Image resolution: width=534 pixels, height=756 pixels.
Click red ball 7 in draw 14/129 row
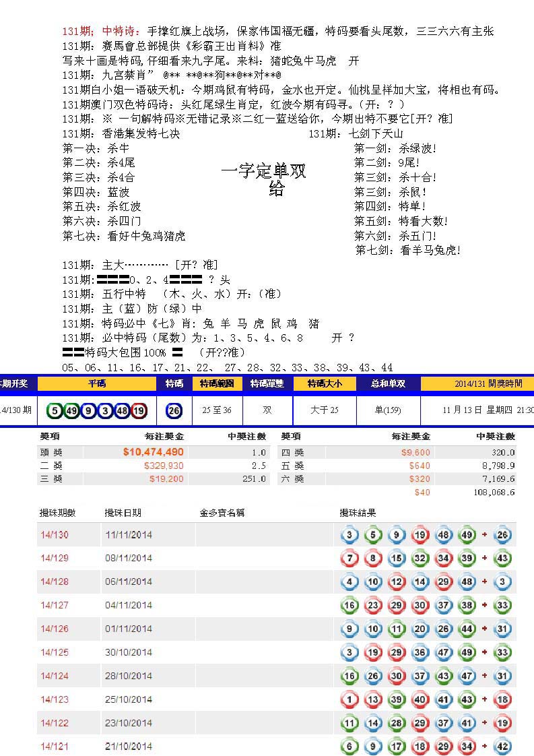349,559
